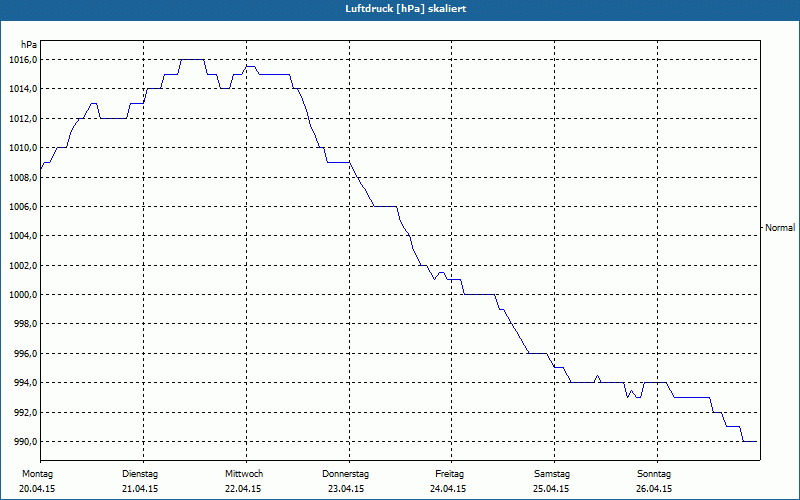
Task: Click the 990,0 y-axis value
Action: [24, 442]
